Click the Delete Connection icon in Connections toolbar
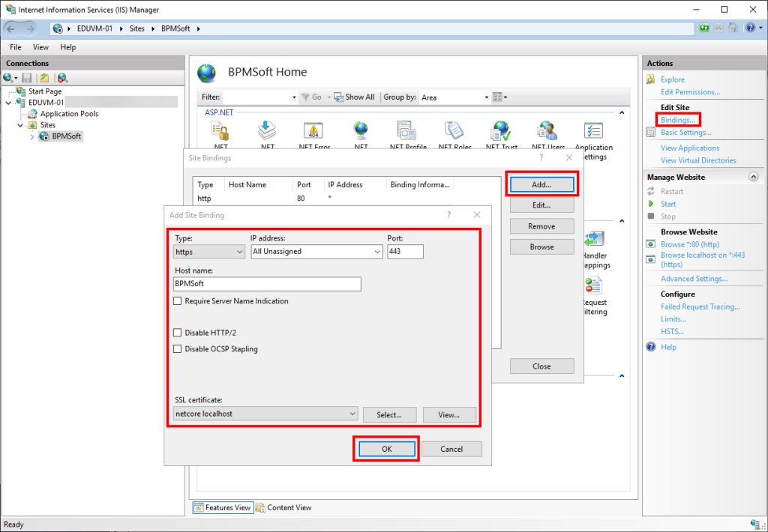 [x=62, y=78]
